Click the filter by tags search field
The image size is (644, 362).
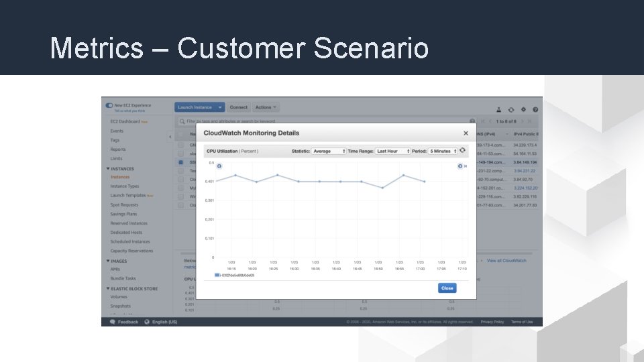pyautogui.click(x=327, y=121)
